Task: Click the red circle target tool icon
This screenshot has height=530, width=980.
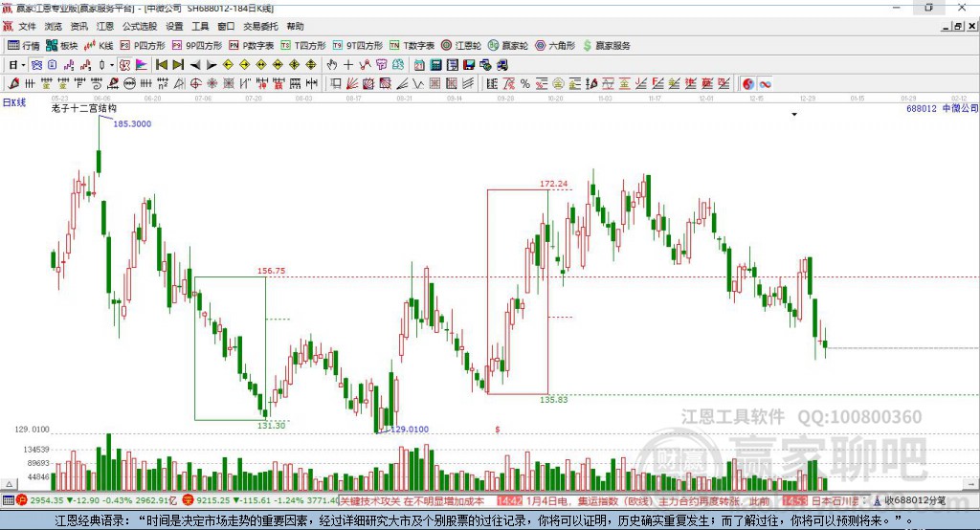Action: [195, 84]
